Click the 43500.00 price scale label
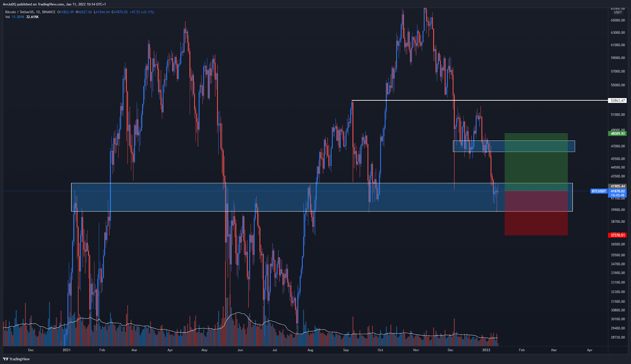This screenshot has width=631, height=364. [618, 176]
